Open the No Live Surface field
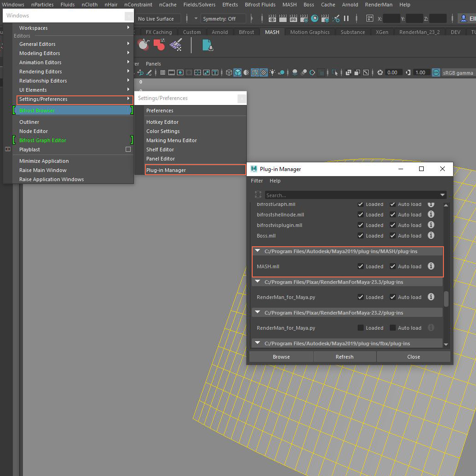Viewport: 476px width, 476px height. pos(158,19)
